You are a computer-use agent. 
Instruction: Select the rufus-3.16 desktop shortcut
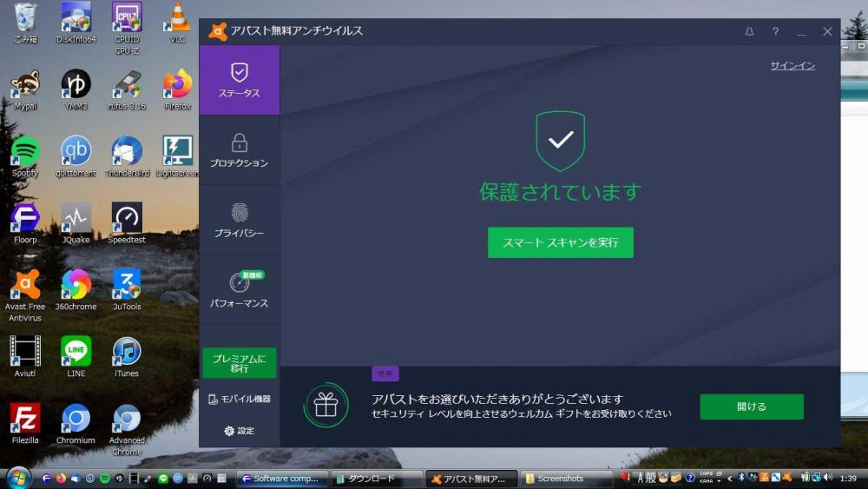(x=127, y=89)
